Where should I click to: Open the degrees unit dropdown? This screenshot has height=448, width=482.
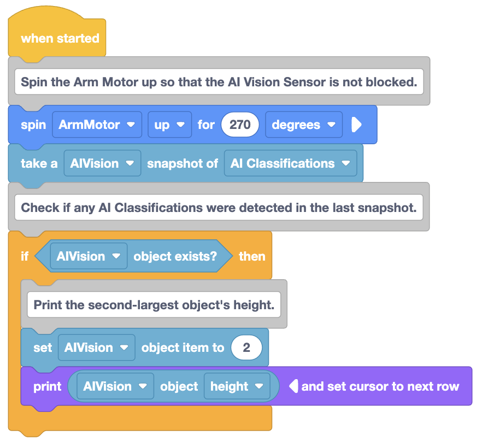click(x=304, y=125)
